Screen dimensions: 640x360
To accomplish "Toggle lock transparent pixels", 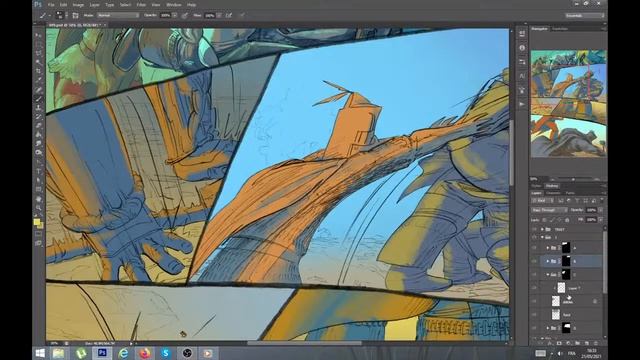I will tap(544, 220).
